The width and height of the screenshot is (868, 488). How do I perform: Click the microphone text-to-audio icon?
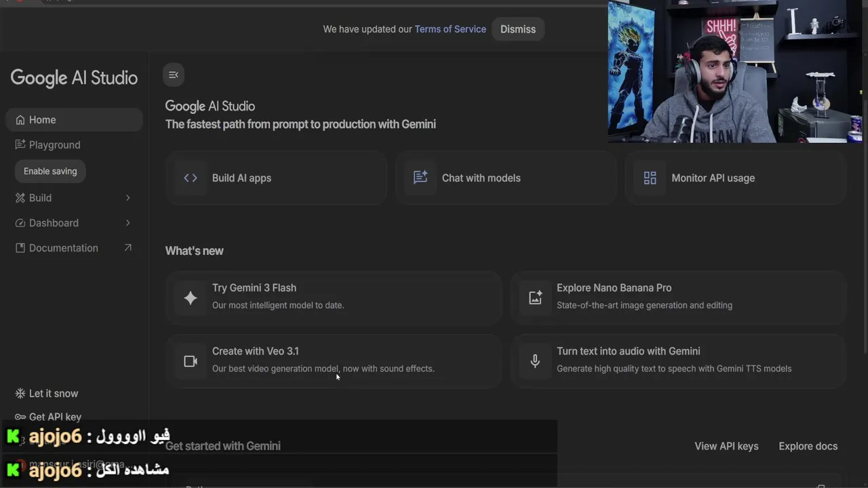[x=535, y=361]
